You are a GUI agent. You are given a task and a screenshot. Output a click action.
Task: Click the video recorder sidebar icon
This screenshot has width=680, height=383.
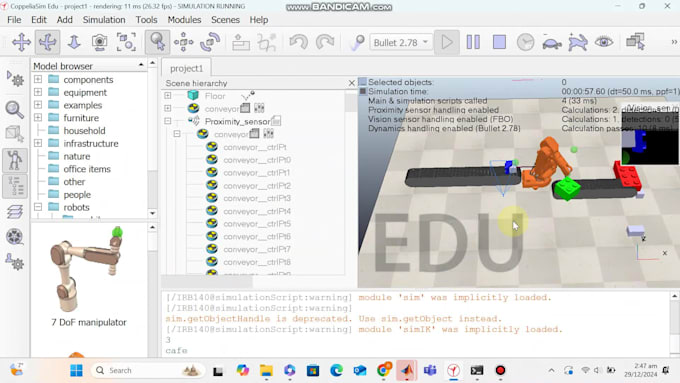pos(15,237)
